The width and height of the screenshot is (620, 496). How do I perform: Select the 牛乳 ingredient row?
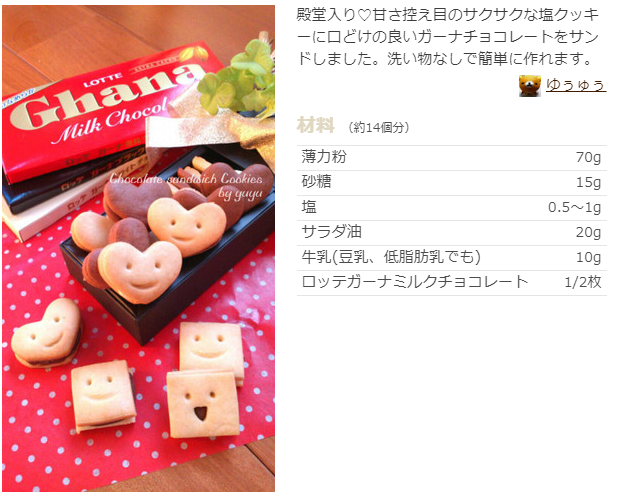tap(452, 257)
